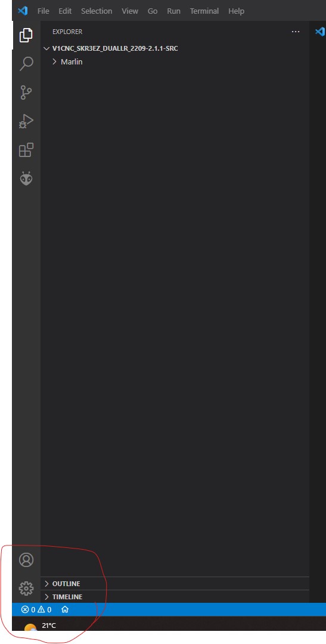
Task: Open the Run and Debug view
Action: click(x=26, y=121)
